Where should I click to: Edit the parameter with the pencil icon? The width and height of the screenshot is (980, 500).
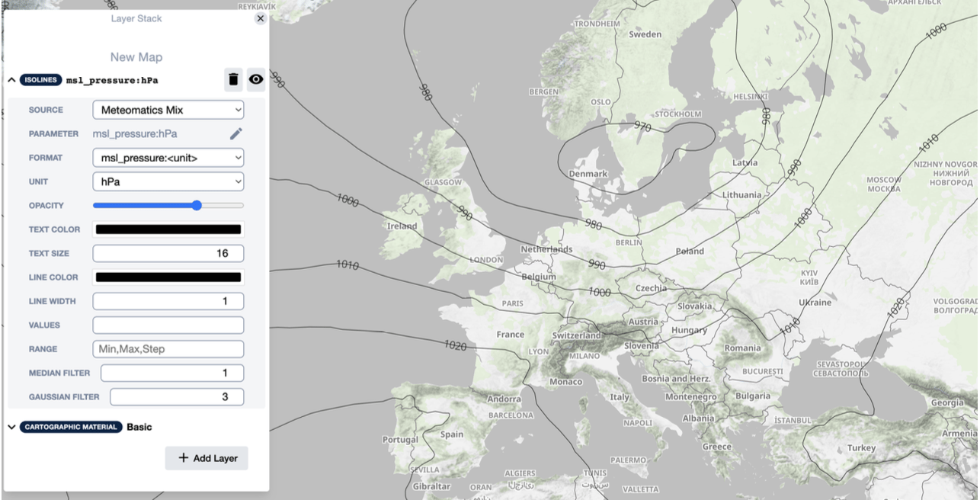tap(236, 134)
